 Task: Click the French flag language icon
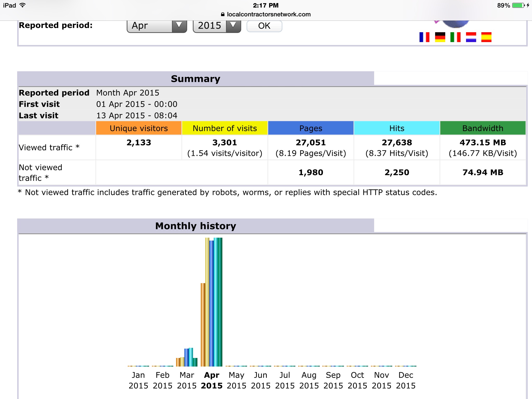424,37
